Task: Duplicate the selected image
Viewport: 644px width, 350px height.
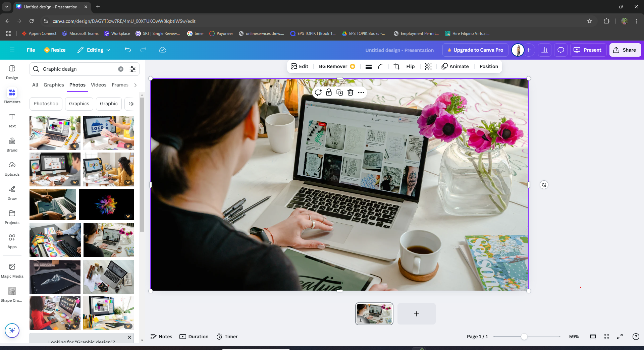Action: tap(340, 93)
